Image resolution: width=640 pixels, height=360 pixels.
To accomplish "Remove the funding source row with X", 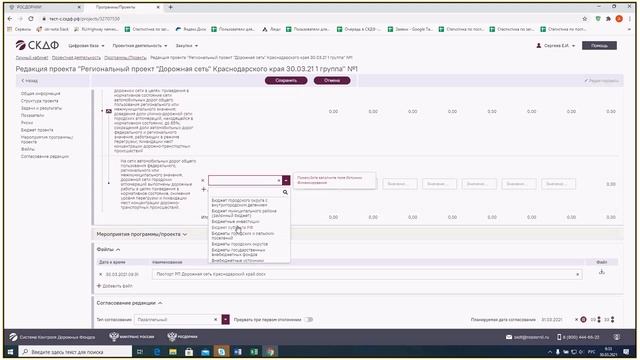I will pyautogui.click(x=203, y=180).
